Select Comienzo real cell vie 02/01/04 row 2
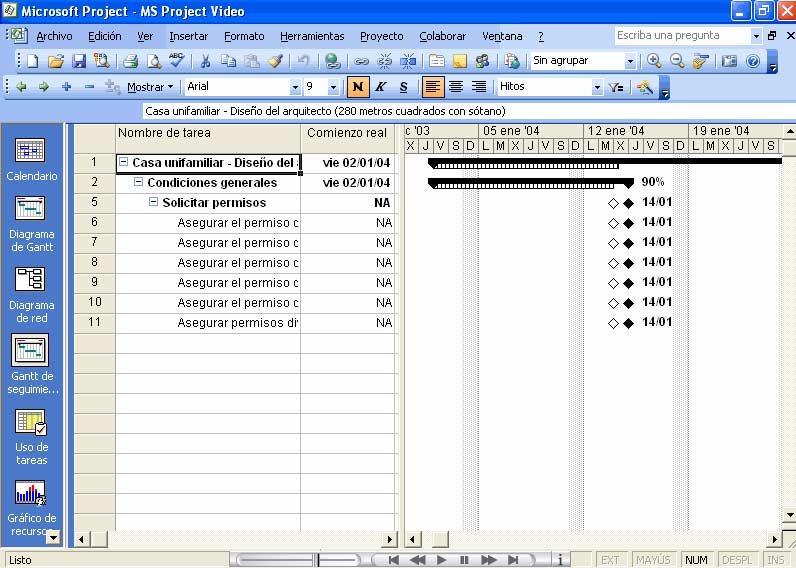The image size is (796, 568). pyautogui.click(x=349, y=182)
